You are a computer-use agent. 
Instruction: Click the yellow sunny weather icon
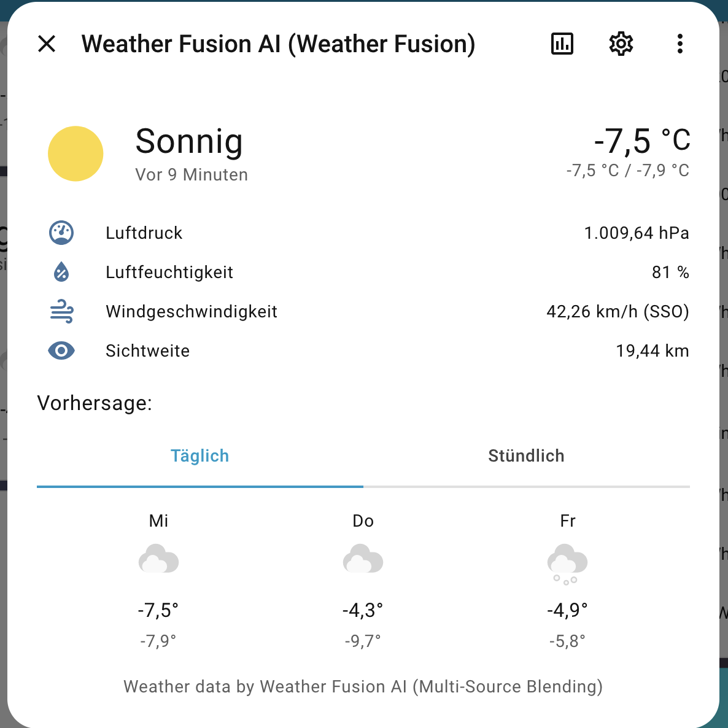[76, 153]
